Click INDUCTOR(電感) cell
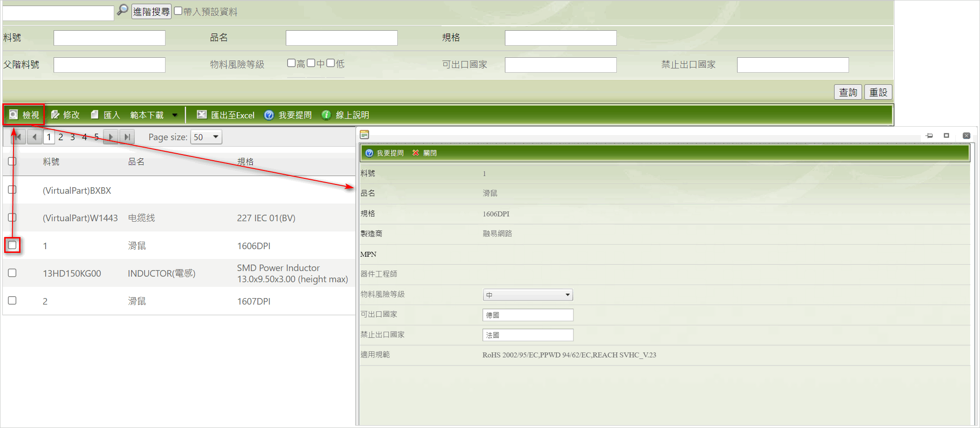This screenshot has width=980, height=428. coord(162,273)
